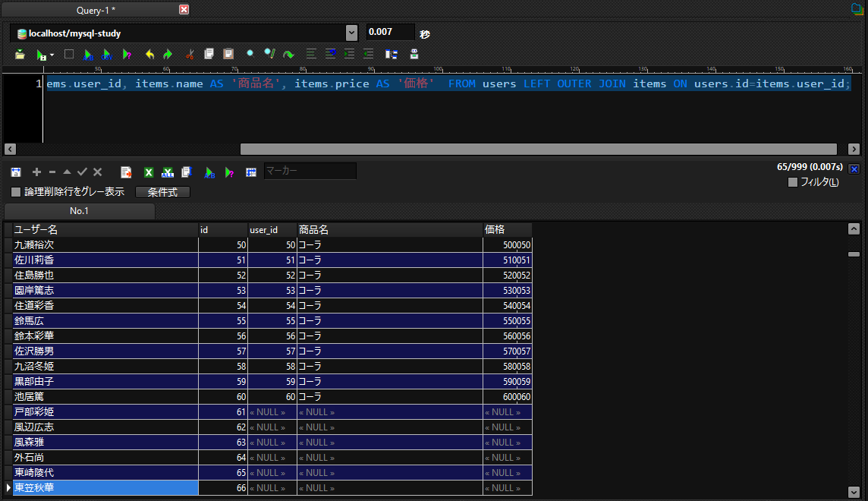Image resolution: width=868 pixels, height=501 pixels.
Task: Select the 九瀬裕次 name cell
Action: pos(105,244)
